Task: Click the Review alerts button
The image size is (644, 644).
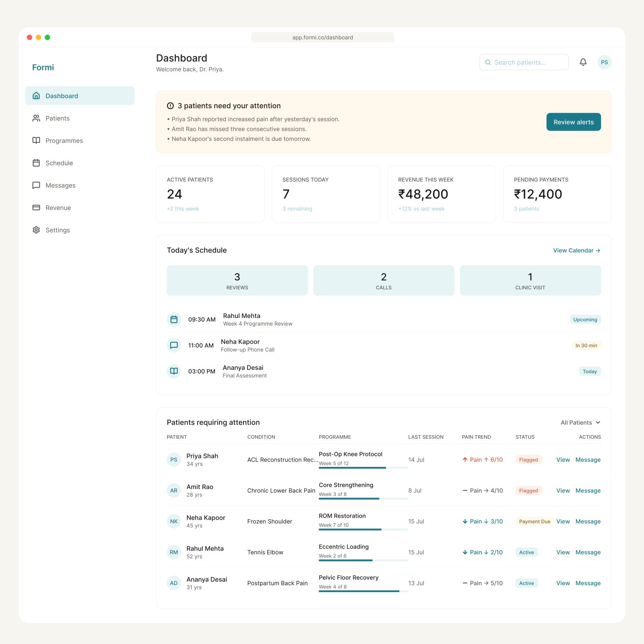Action: (574, 122)
